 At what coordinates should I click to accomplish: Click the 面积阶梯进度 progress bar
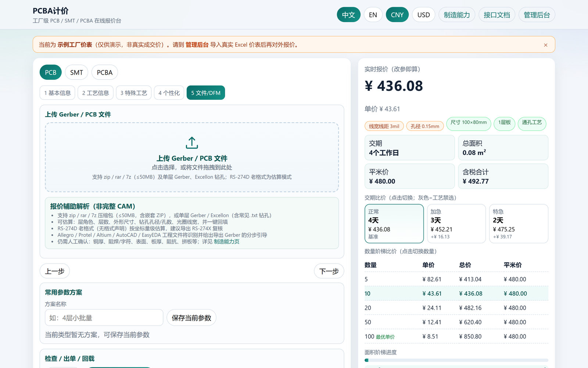tap(456, 360)
